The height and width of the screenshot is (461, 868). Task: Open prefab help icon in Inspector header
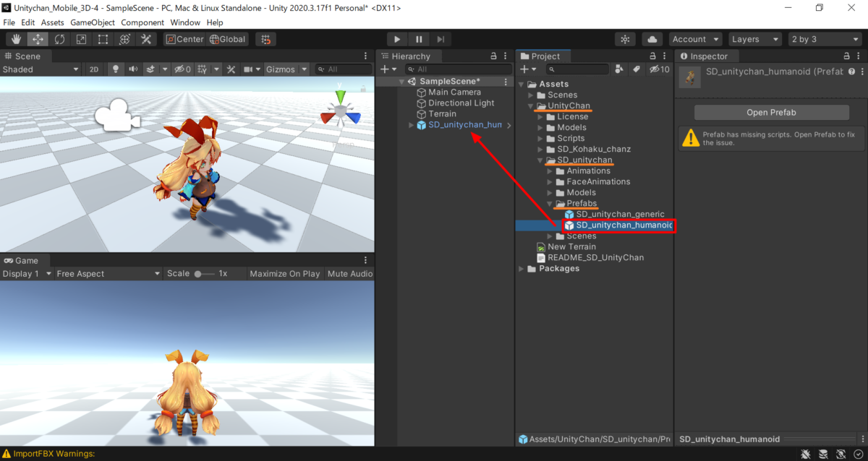coord(851,72)
